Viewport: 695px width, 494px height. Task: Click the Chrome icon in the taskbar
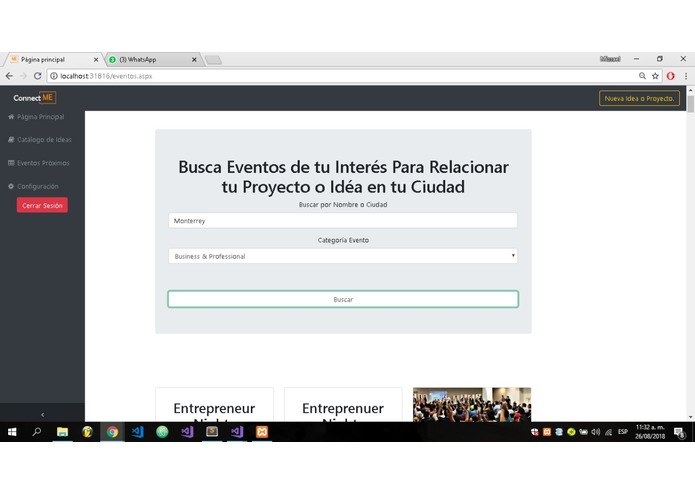click(x=112, y=432)
